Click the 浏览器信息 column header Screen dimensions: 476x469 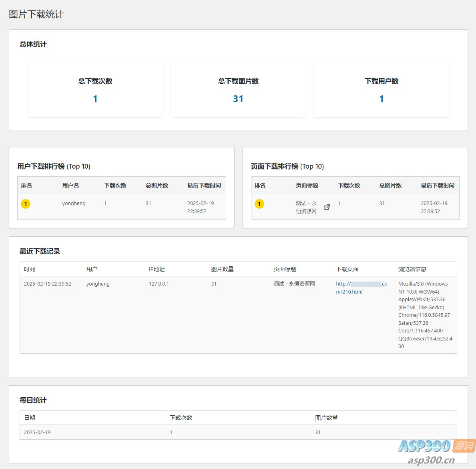tap(412, 269)
